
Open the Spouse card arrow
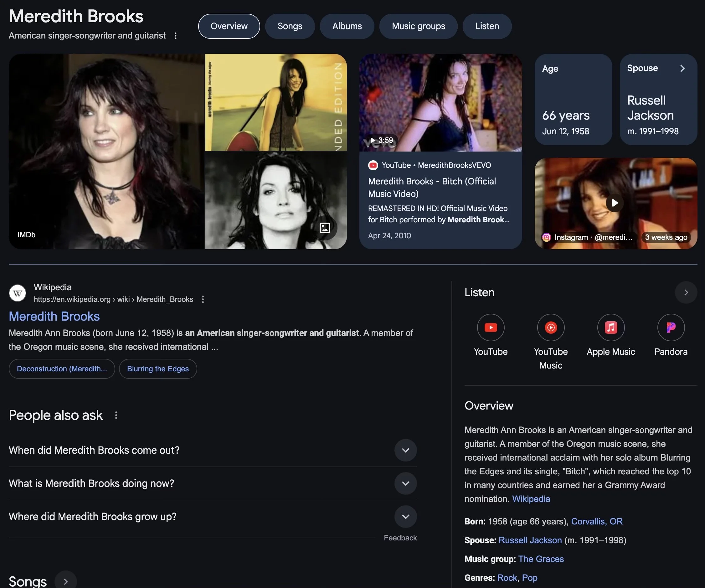click(x=682, y=68)
